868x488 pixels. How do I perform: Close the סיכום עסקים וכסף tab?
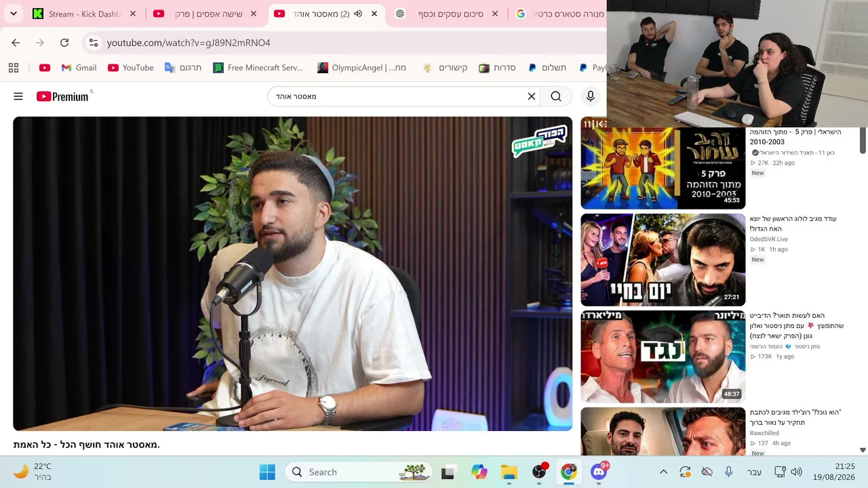495,14
